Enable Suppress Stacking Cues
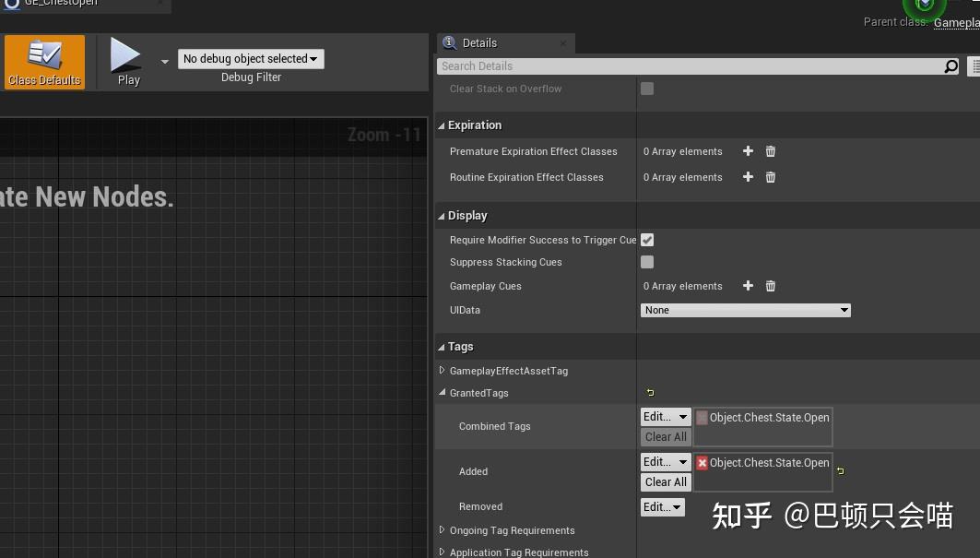 click(x=647, y=262)
